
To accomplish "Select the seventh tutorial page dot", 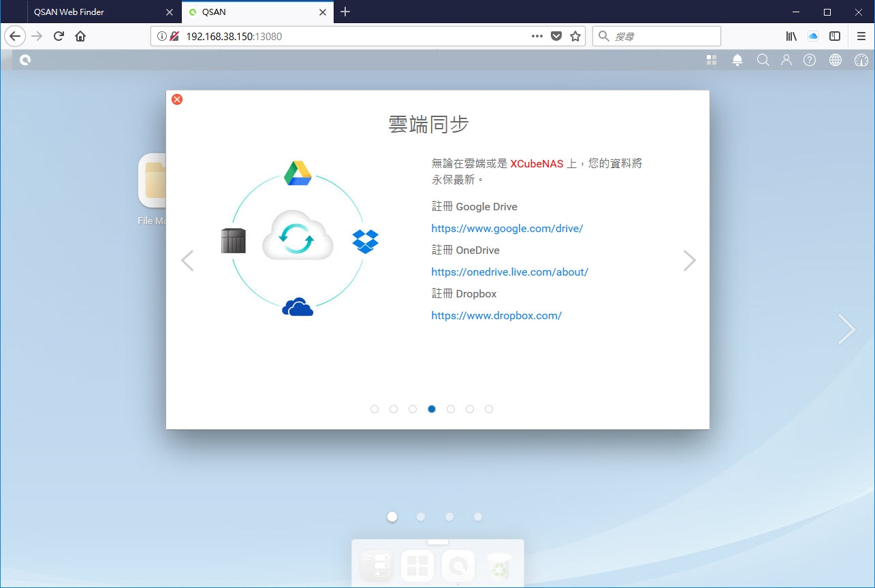I will pos(489,409).
